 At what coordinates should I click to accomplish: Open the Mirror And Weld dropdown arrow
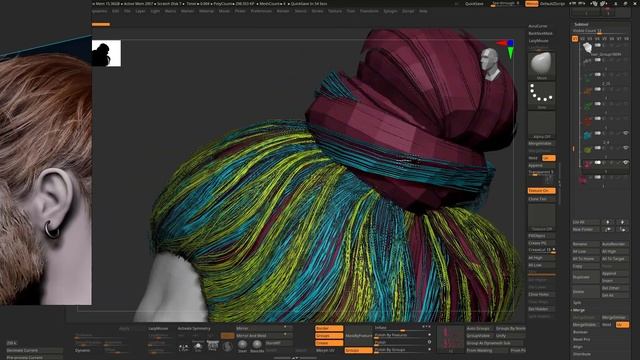click(x=285, y=335)
